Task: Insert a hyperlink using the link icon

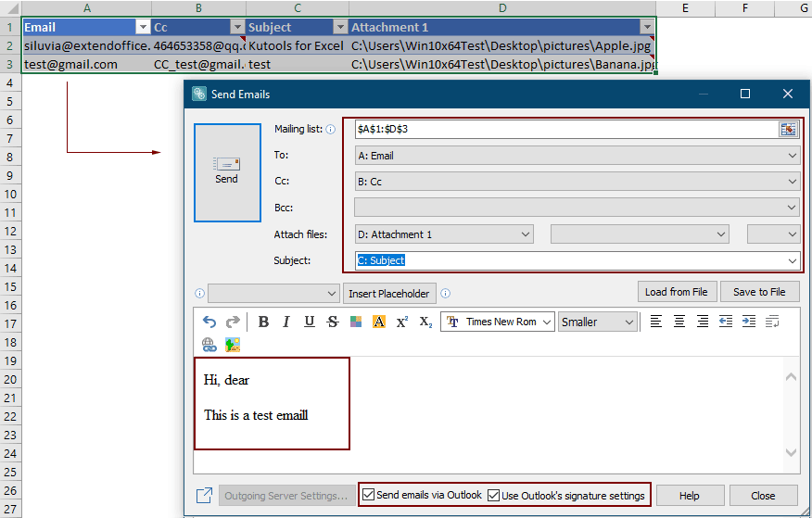Action: pyautogui.click(x=209, y=345)
